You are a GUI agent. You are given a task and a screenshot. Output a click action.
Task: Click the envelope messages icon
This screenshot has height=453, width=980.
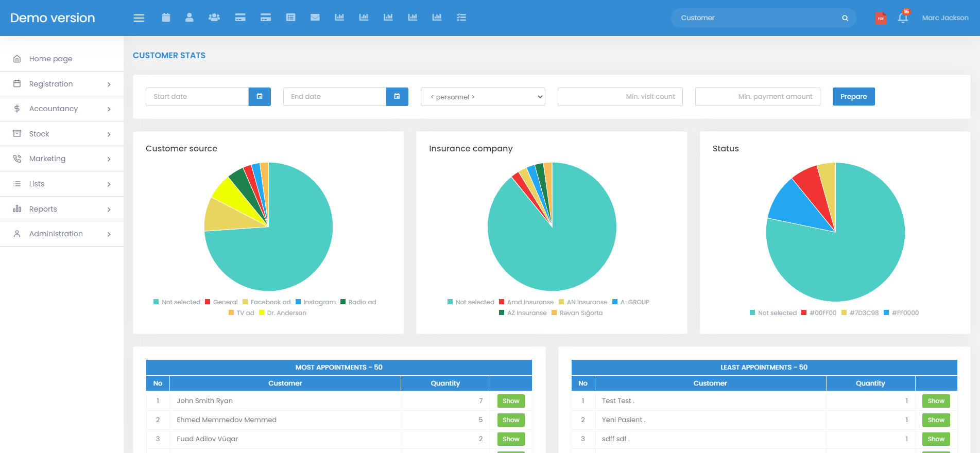coord(315,18)
